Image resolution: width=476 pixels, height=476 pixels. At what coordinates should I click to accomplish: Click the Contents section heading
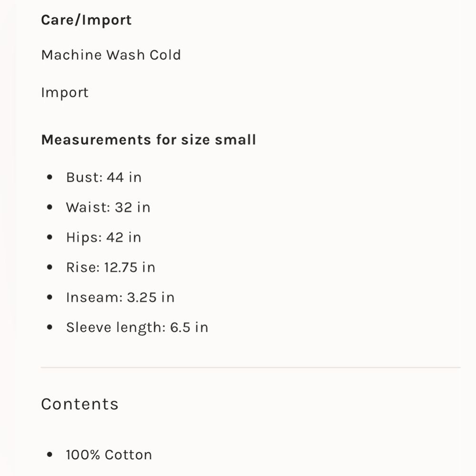80,404
